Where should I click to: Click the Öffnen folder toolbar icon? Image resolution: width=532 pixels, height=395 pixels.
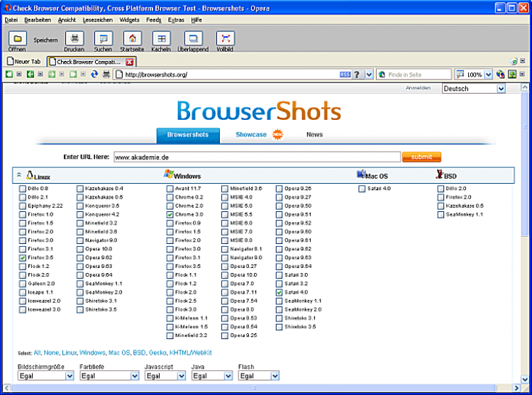(x=17, y=38)
